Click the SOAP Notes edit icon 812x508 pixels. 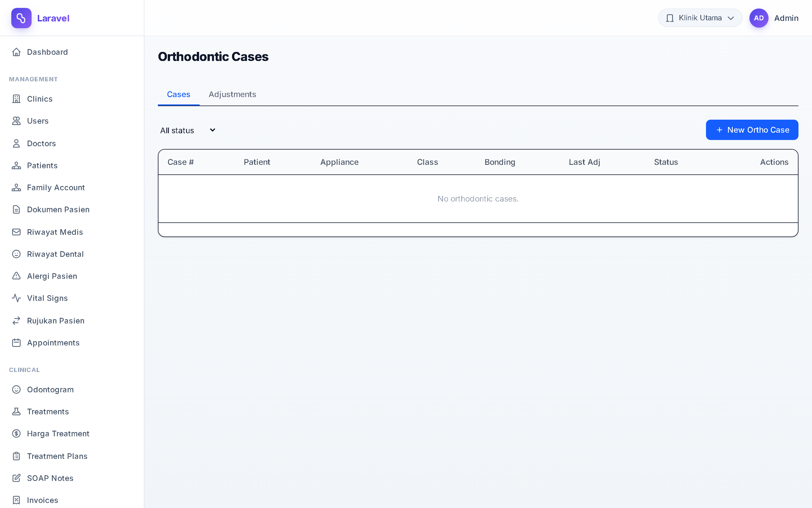click(x=16, y=478)
